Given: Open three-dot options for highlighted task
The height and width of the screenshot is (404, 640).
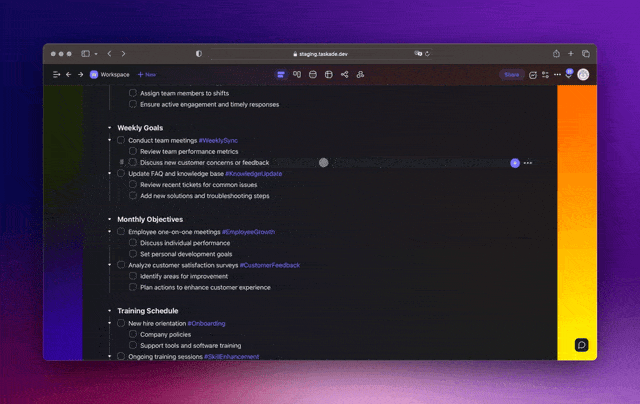Looking at the screenshot, I should [528, 162].
